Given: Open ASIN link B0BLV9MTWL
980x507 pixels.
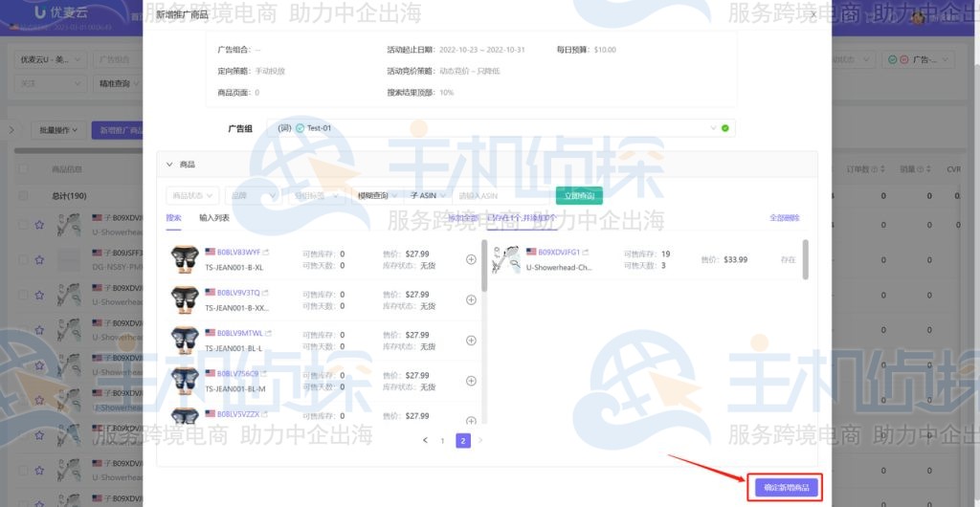Looking at the screenshot, I should (240, 334).
